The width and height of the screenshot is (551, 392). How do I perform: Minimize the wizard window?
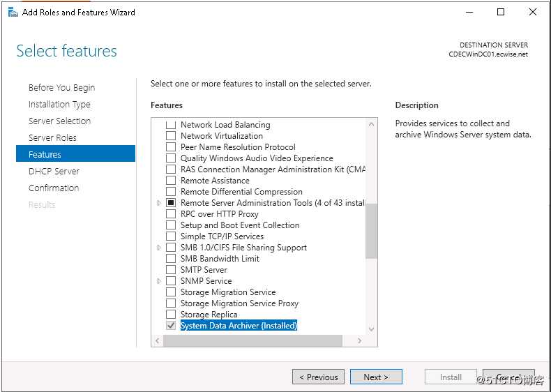[x=469, y=12]
